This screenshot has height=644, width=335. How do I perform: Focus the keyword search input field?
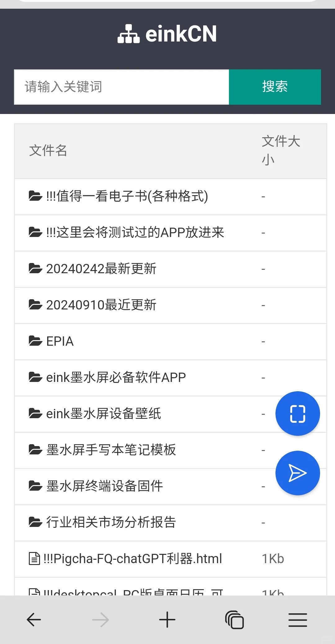(x=122, y=87)
